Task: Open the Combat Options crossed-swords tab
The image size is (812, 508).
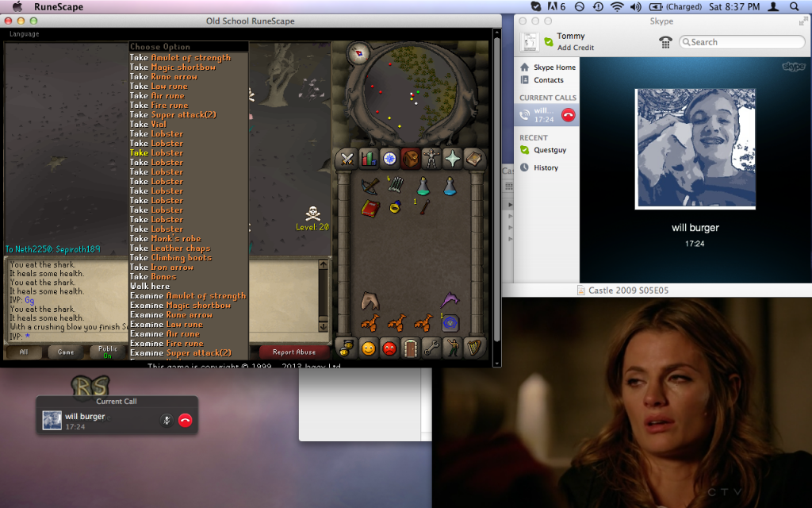Action: tap(347, 158)
